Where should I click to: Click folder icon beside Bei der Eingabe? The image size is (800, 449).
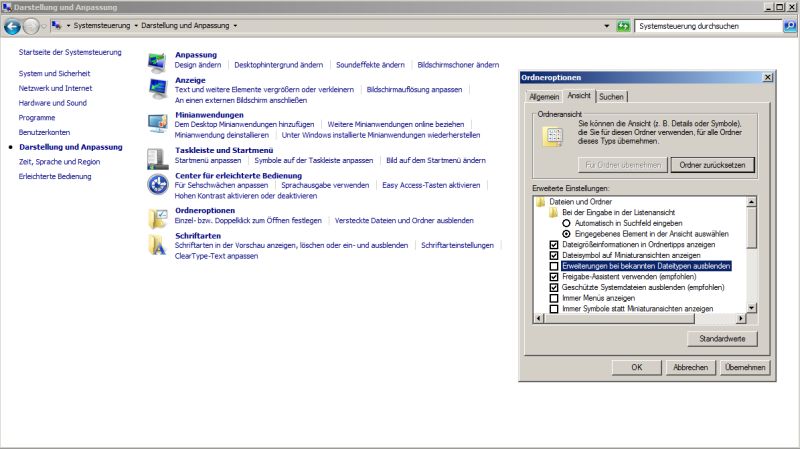554,212
